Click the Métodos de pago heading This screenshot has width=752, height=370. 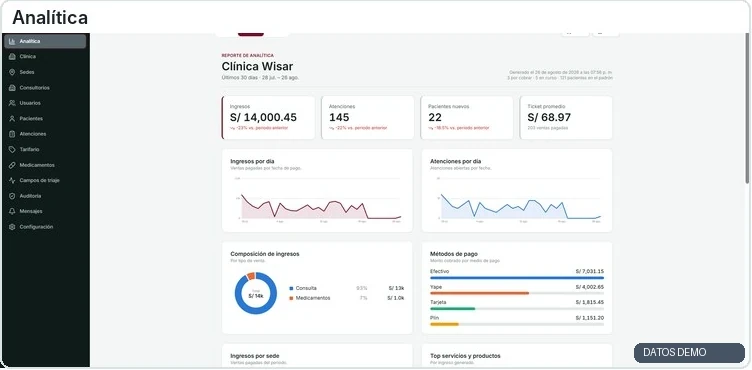point(454,254)
